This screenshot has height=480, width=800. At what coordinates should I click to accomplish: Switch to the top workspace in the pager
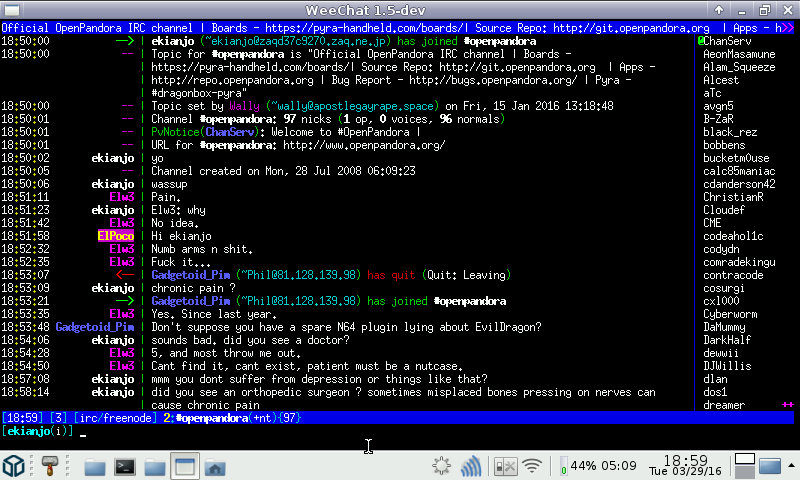click(x=743, y=459)
